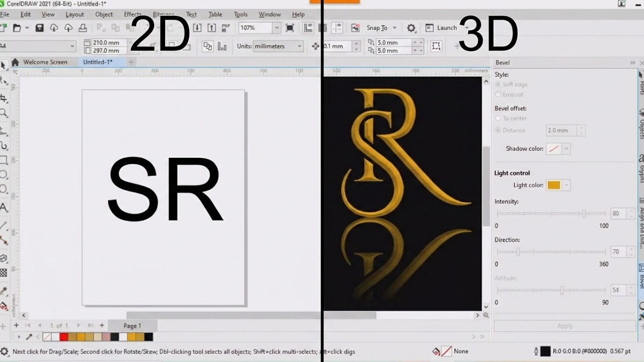Viewport: 644px width, 362px height.
Task: Click the Save floppy disk icon
Action: click(39, 28)
